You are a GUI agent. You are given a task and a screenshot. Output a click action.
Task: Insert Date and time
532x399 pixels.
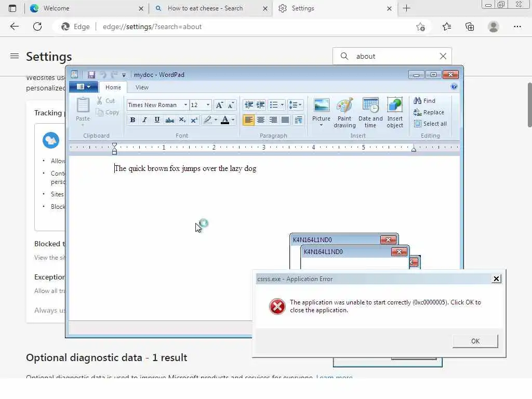(x=370, y=113)
